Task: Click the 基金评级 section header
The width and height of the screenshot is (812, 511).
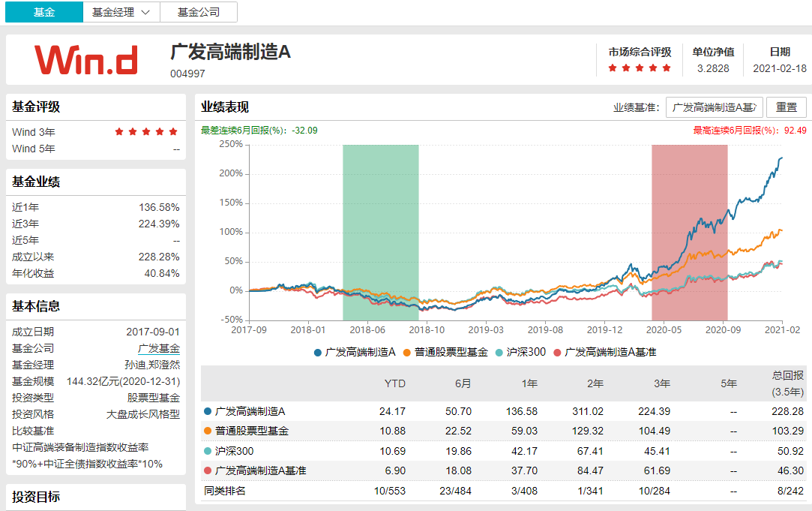Action: [36, 107]
